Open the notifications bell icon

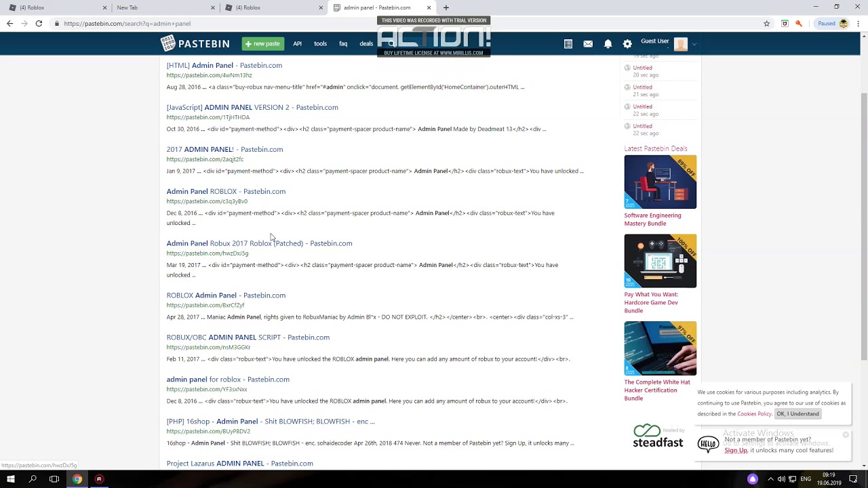[x=608, y=44]
